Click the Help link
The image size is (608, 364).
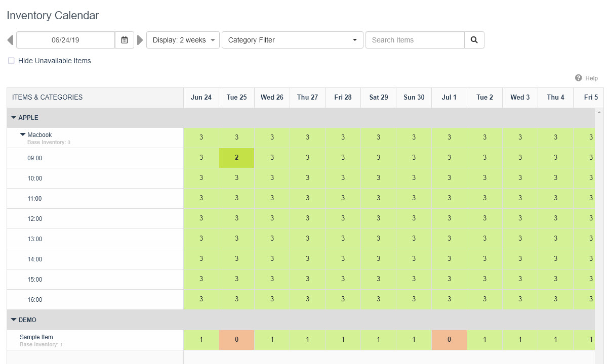click(591, 78)
